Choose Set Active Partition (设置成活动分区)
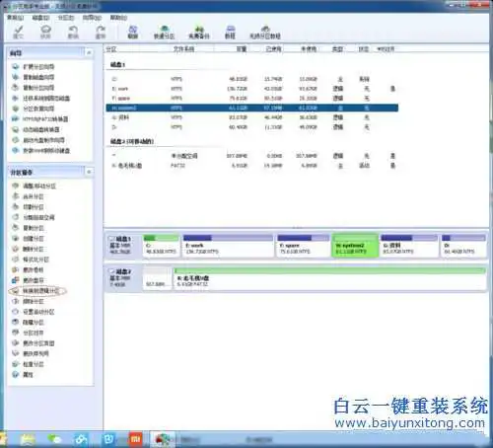The image size is (493, 448). pyautogui.click(x=34, y=312)
